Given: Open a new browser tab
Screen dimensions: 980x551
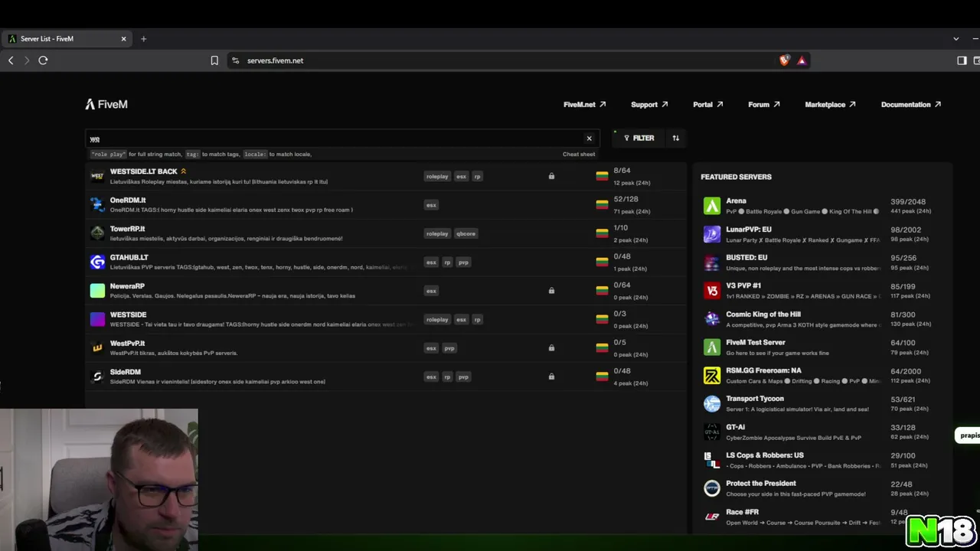Looking at the screenshot, I should [x=143, y=38].
